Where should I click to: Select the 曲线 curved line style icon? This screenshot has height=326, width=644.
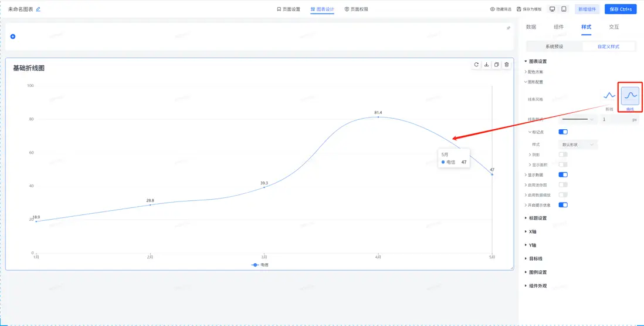(630, 96)
